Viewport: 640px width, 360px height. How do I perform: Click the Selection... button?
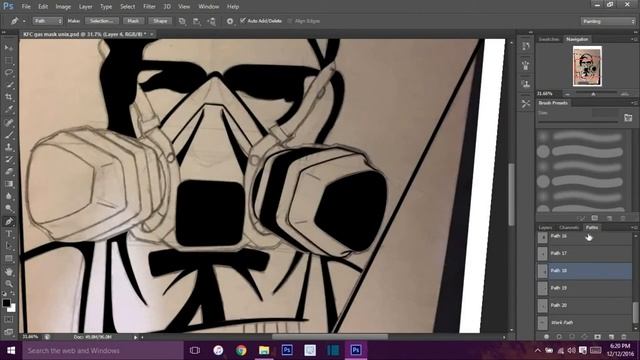tap(102, 21)
